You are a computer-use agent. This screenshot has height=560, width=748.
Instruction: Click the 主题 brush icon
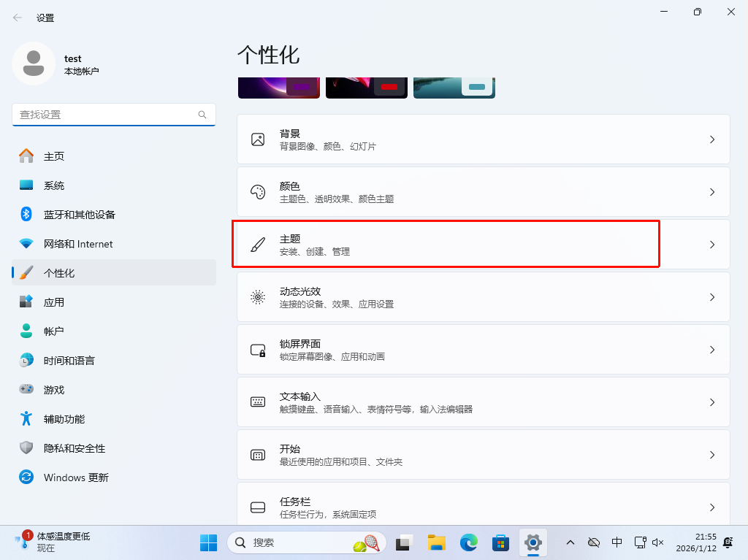pos(258,245)
